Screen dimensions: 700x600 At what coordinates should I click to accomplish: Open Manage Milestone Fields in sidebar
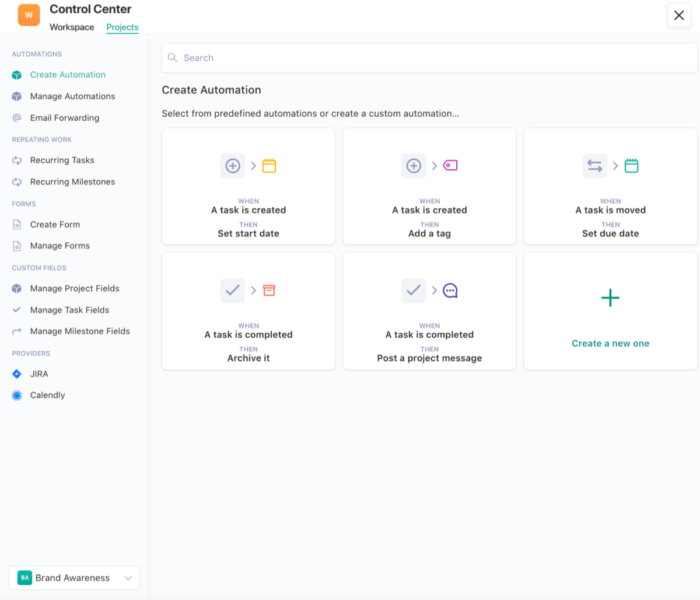pyautogui.click(x=79, y=331)
